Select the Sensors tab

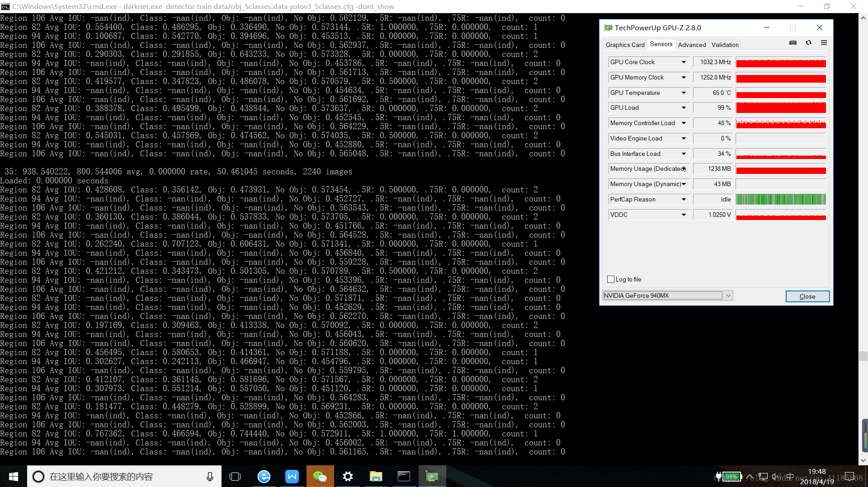[x=661, y=44]
